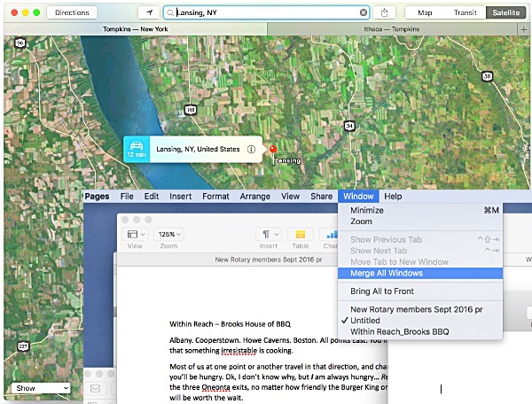The height and width of the screenshot is (404, 532).
Task: Switch map to Transit view
Action: coord(465,12)
